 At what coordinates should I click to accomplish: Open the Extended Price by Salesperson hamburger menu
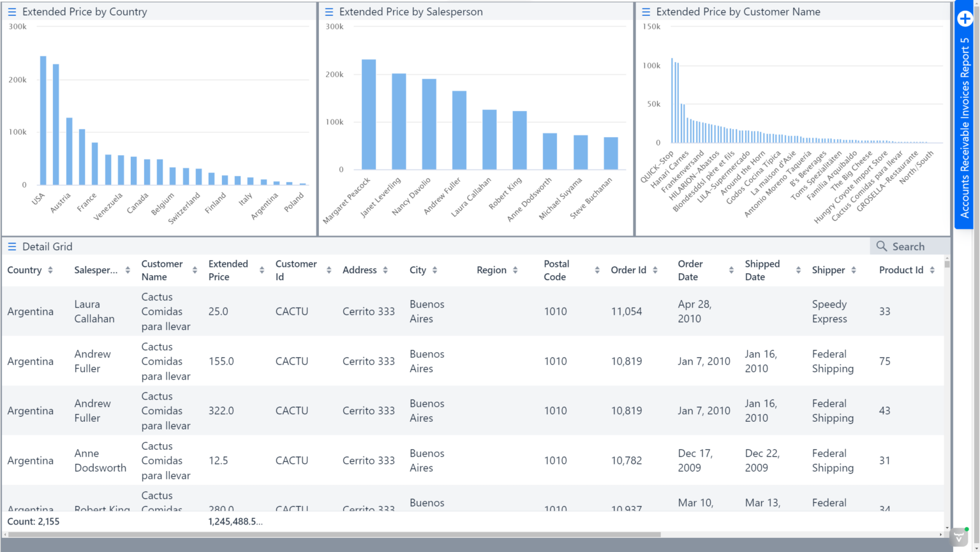pyautogui.click(x=329, y=12)
